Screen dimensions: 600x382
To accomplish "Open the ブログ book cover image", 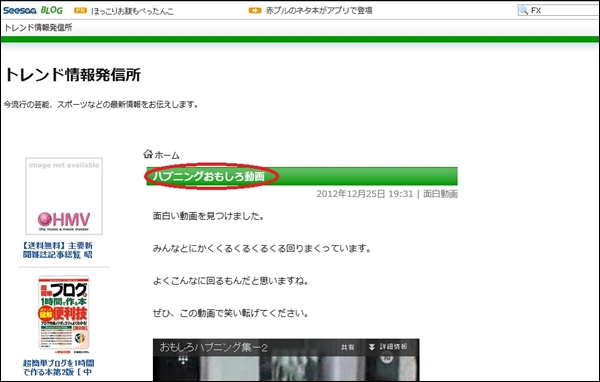I will 64,313.
